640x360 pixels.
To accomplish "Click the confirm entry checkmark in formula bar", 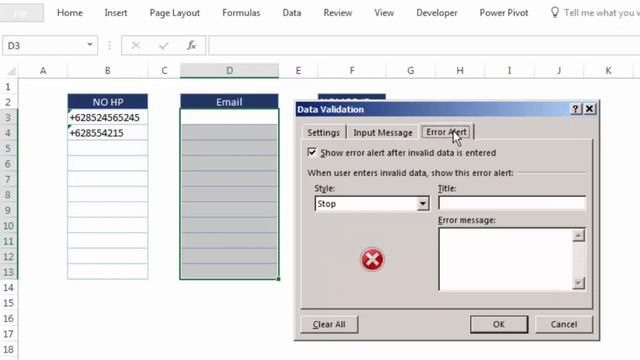I will point(164,45).
